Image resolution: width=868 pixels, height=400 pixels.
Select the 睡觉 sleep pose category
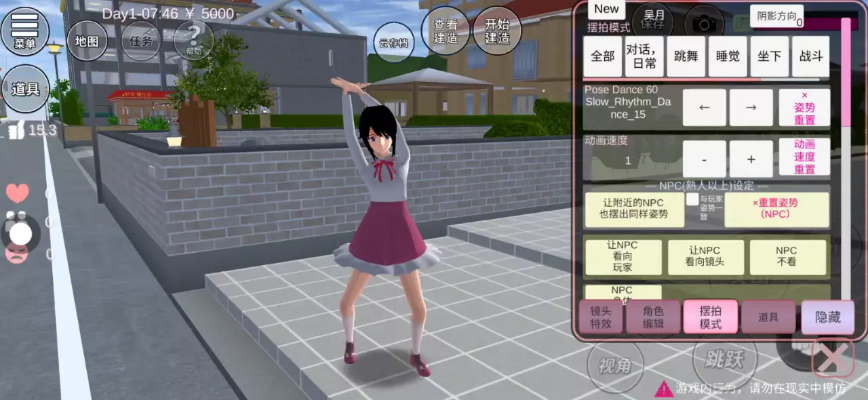tap(728, 56)
